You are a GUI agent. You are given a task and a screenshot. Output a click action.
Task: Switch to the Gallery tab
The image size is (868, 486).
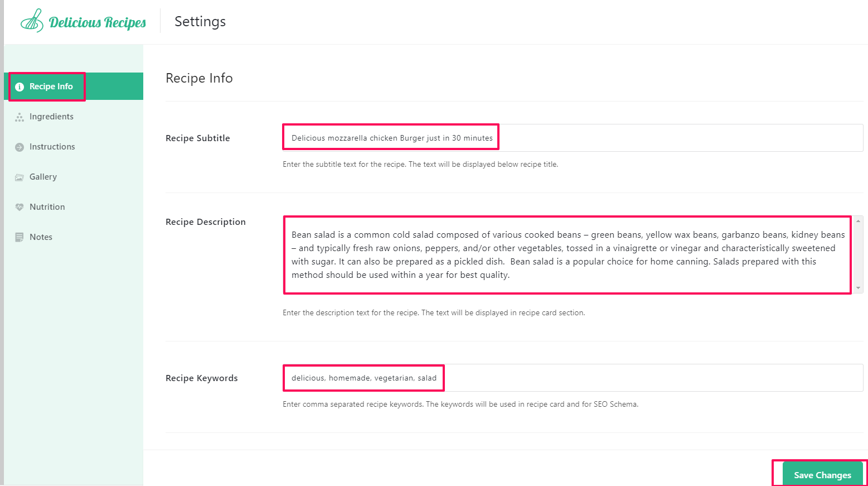pyautogui.click(x=43, y=176)
